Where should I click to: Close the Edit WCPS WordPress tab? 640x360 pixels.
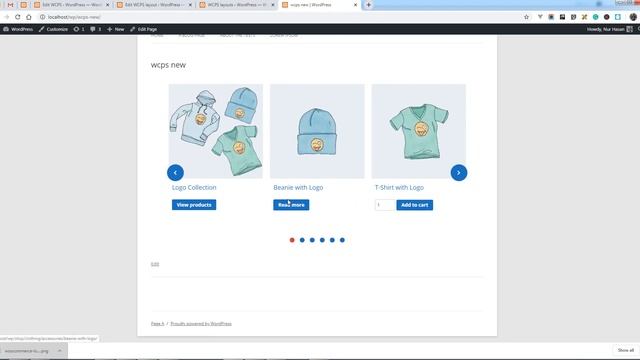[x=107, y=5]
